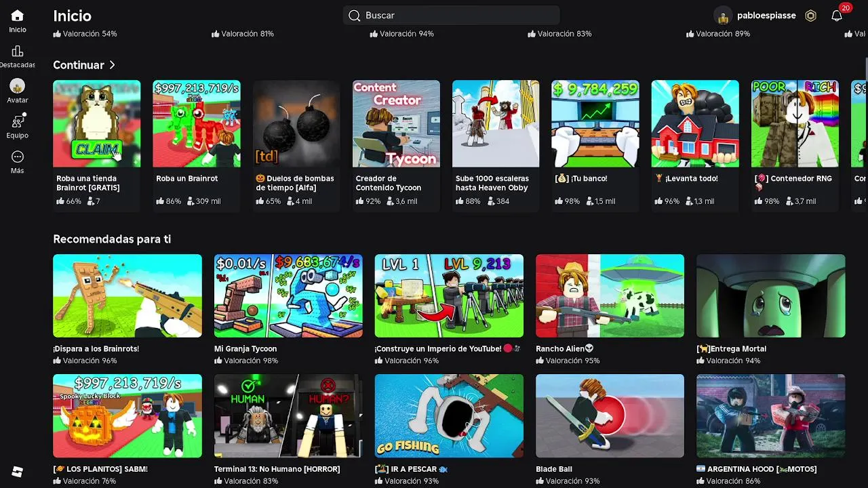868x488 pixels.
Task: Click the Roba un Brainrot title text
Action: coord(187,179)
